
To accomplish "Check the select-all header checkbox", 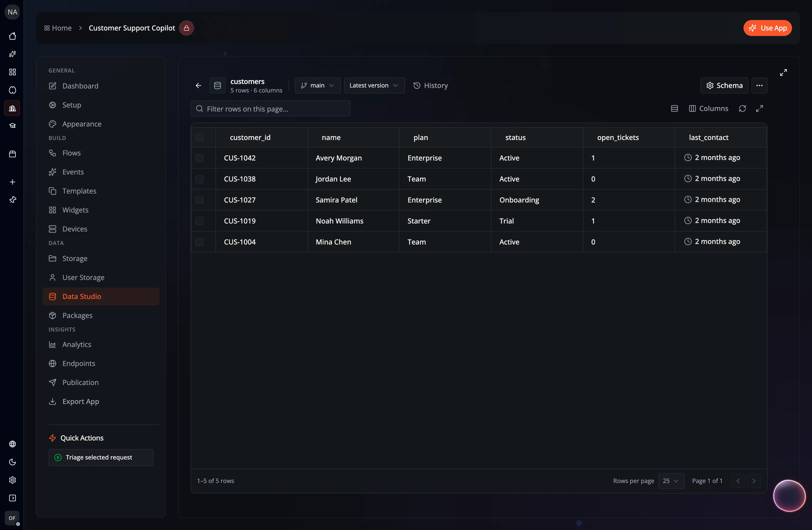I will pos(199,137).
